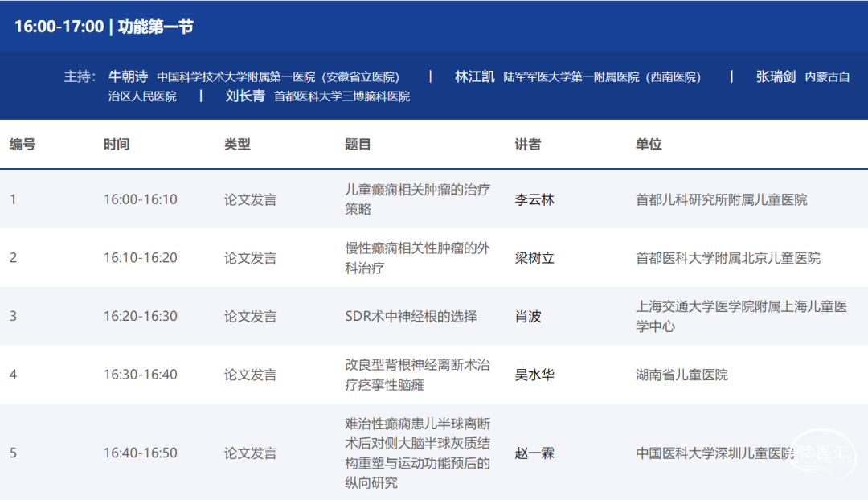This screenshot has width=868, height=500.
Task: Click the 时间 column header
Action: pos(117,145)
